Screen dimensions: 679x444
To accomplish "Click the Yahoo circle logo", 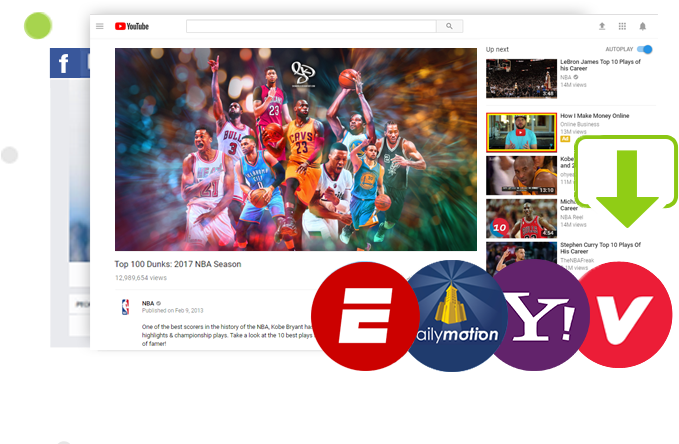I will coord(537,316).
